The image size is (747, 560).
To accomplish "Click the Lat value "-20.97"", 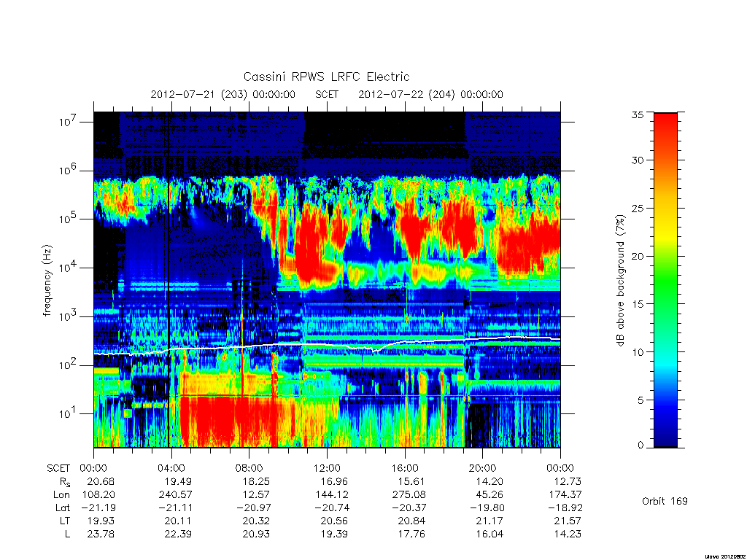I will (252, 507).
